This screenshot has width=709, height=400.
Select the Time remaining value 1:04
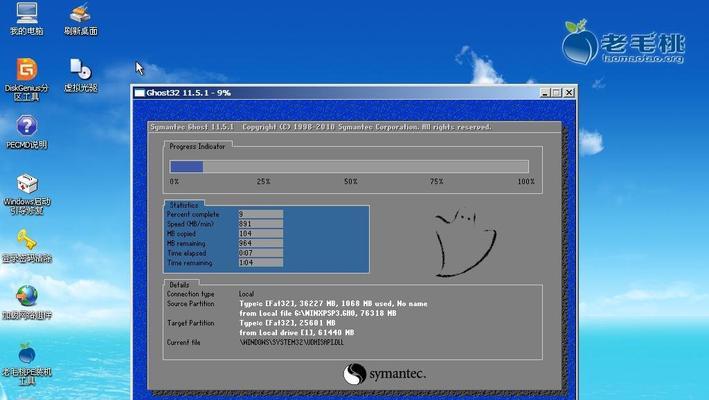[x=260, y=263]
